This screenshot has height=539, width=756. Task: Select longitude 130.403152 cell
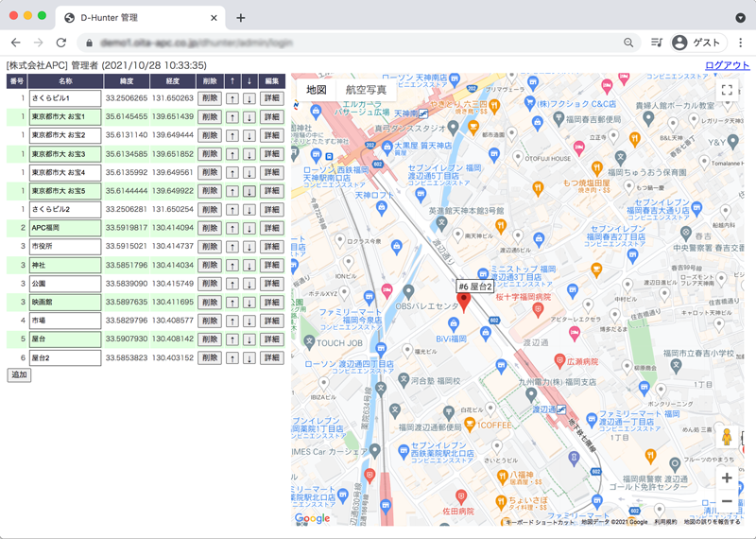click(173, 358)
